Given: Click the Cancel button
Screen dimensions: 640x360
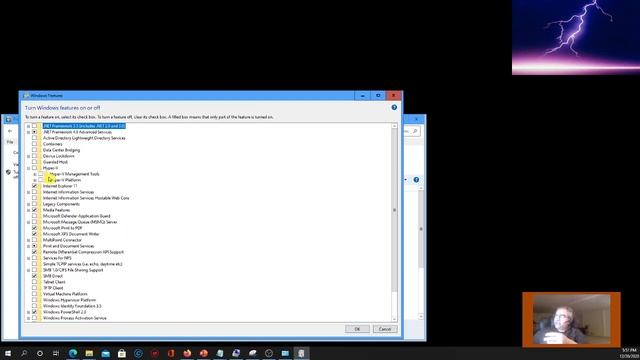Looking at the screenshot, I should [385, 329].
